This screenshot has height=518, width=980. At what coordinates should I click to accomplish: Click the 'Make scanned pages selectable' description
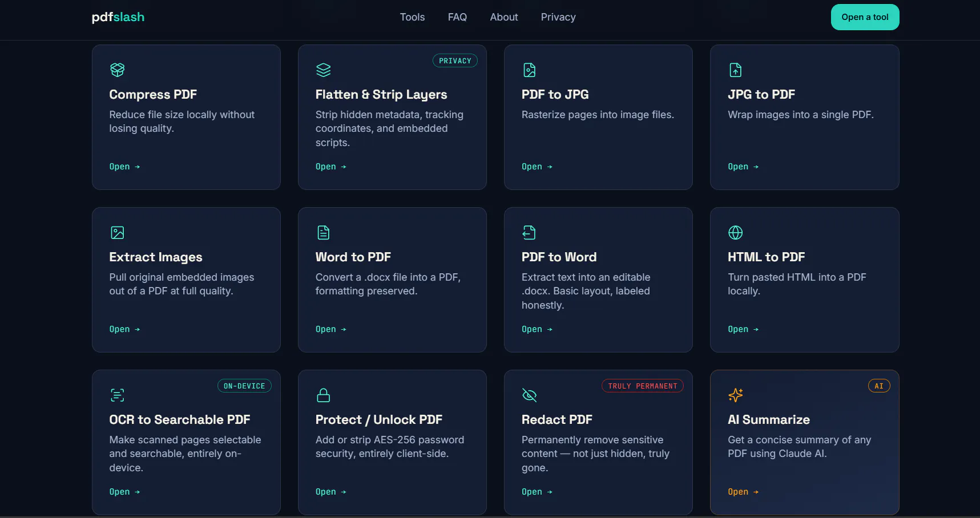(x=185, y=454)
